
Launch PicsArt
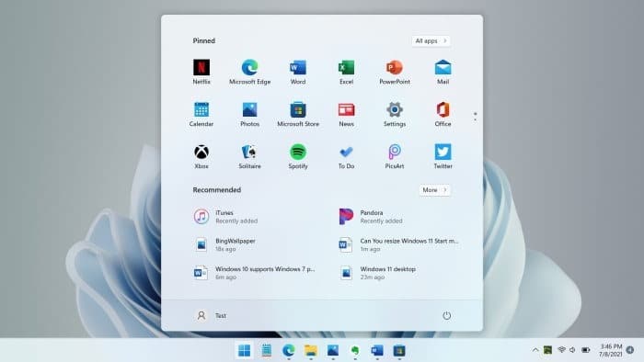(395, 156)
